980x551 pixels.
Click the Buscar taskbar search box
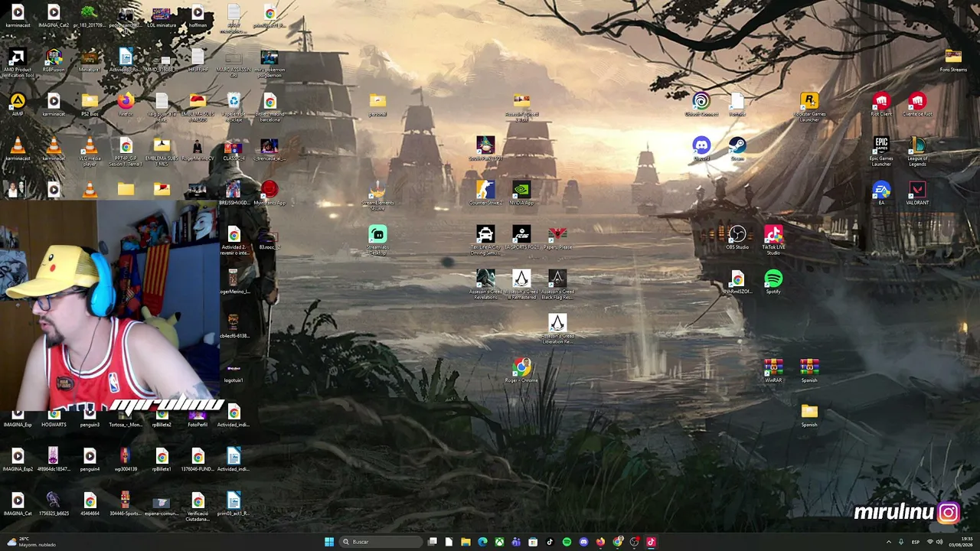[381, 542]
